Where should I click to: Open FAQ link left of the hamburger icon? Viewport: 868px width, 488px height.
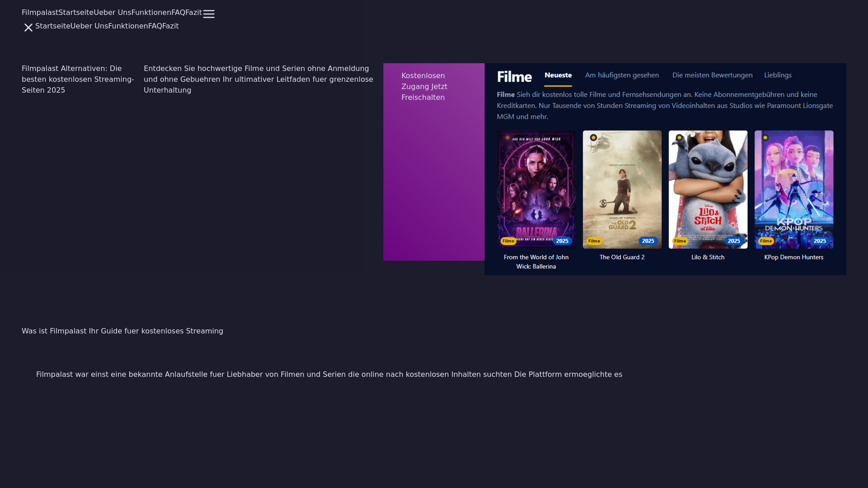(178, 13)
